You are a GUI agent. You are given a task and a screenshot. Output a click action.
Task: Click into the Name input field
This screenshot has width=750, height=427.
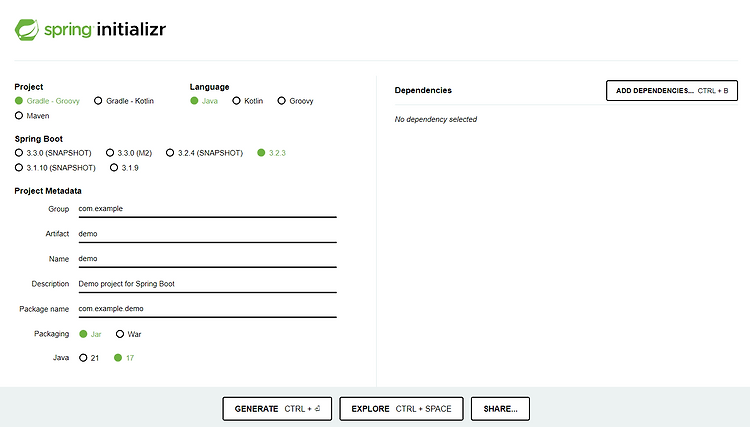[x=208, y=259]
